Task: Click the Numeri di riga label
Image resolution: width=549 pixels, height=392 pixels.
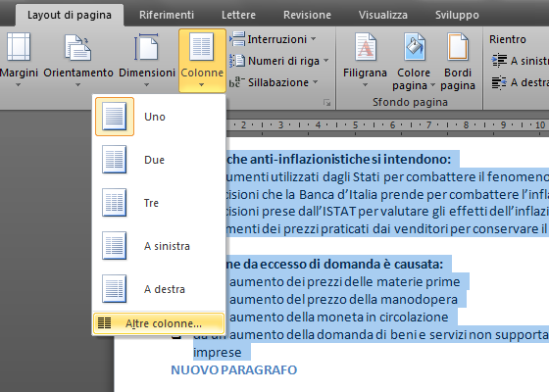Action: click(x=283, y=61)
